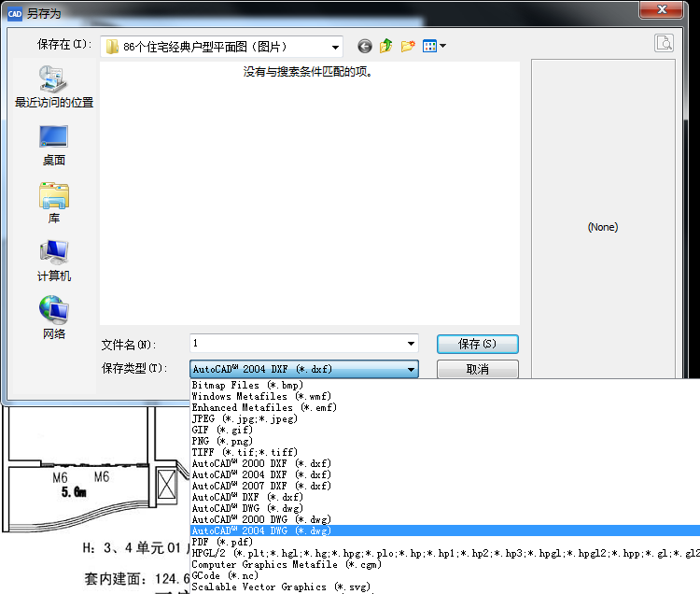Open the view options dropdown arrow
The width and height of the screenshot is (700, 594).
pyautogui.click(x=442, y=46)
